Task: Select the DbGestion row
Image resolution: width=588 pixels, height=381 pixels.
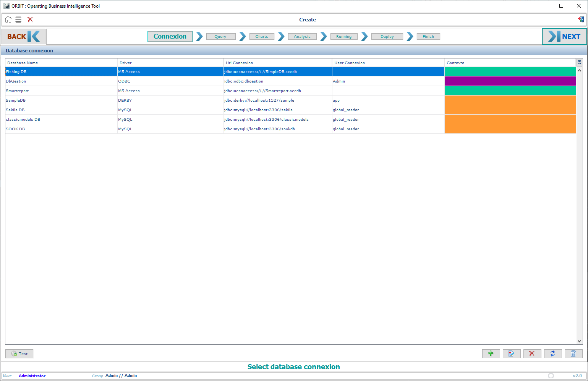Action: point(290,81)
